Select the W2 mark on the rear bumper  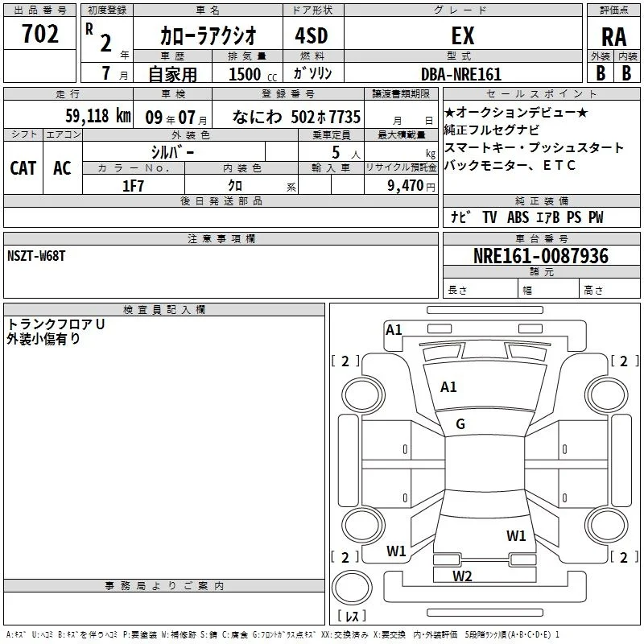pyautogui.click(x=462, y=576)
